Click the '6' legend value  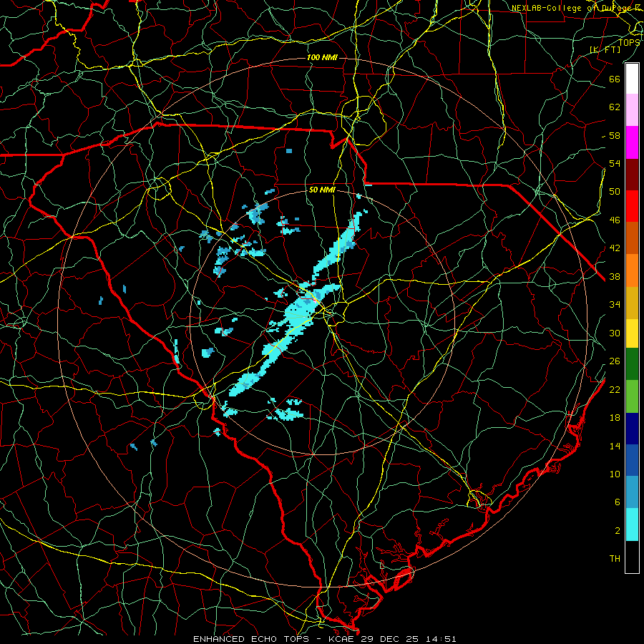[617, 502]
